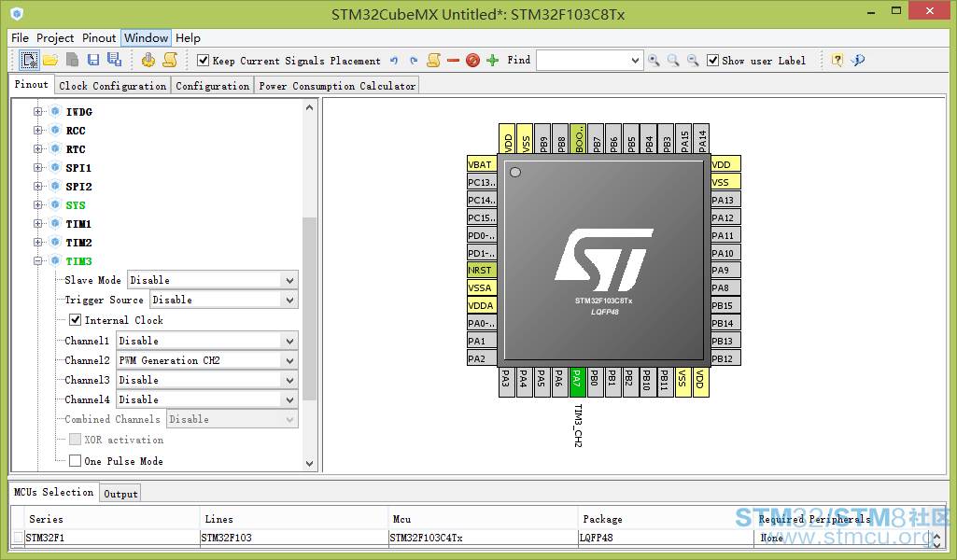Click the Undo arrow icon
Viewport: 957px width, 560px height.
(394, 61)
